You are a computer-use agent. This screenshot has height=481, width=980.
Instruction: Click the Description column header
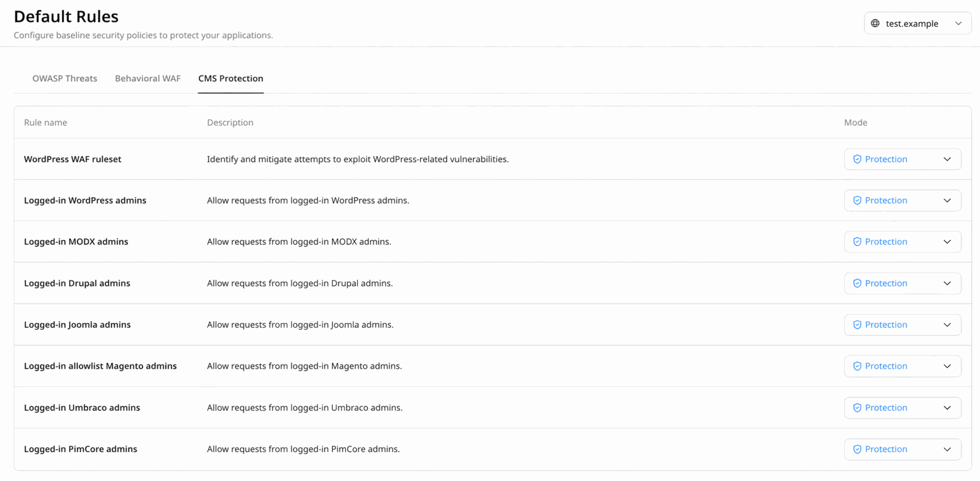[x=230, y=123]
